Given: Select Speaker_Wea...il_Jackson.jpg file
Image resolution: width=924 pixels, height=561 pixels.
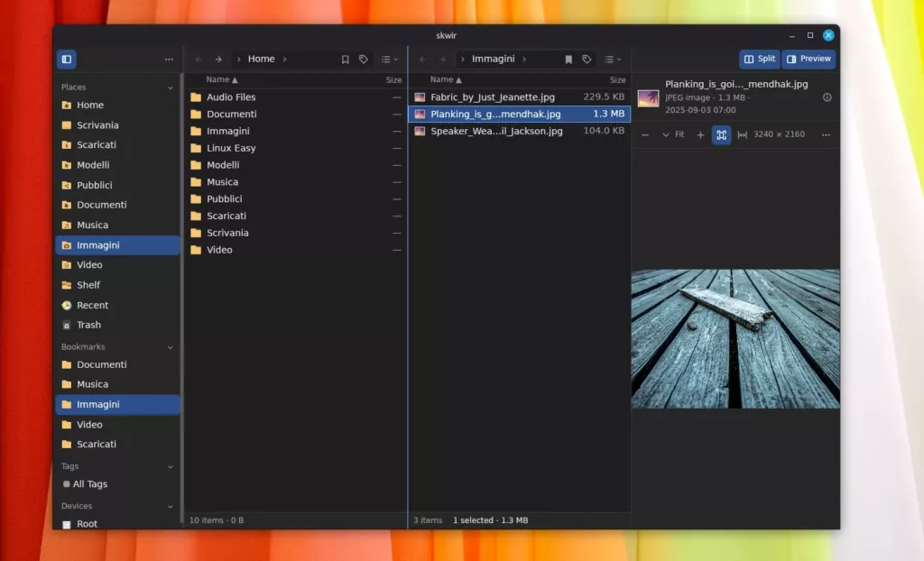Looking at the screenshot, I should (x=519, y=131).
